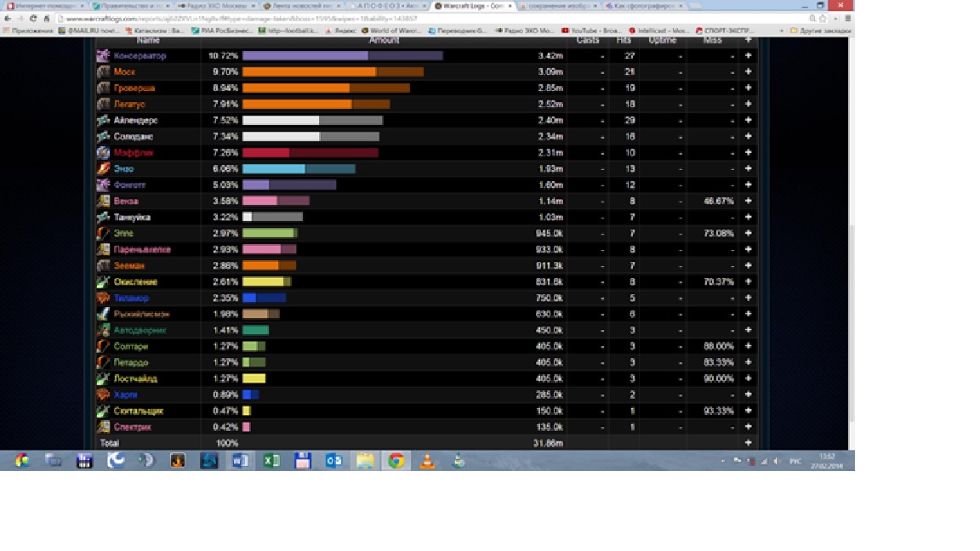Expand plus in the 1.41% row
980x551 pixels.
point(748,330)
